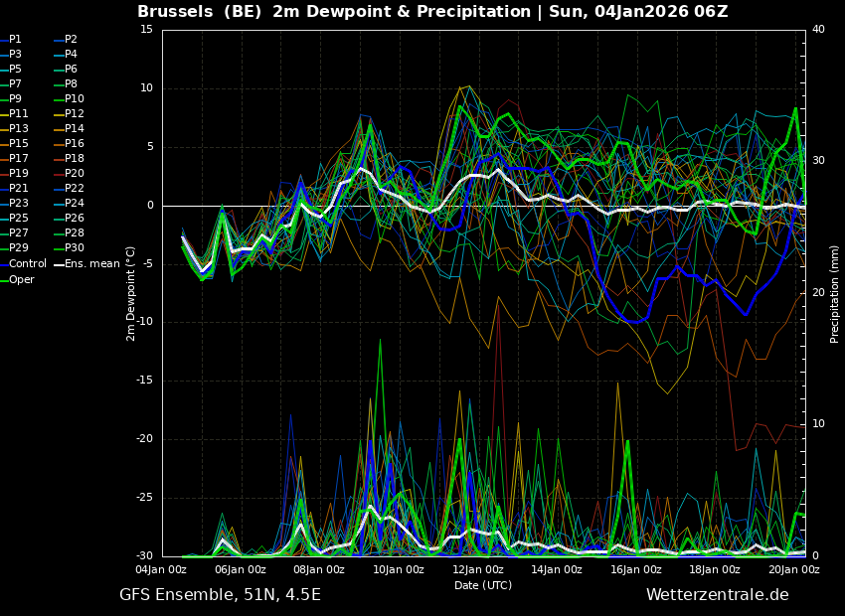845x616 pixels.
Task: Click the P18 legend entry
Action: [70, 158]
